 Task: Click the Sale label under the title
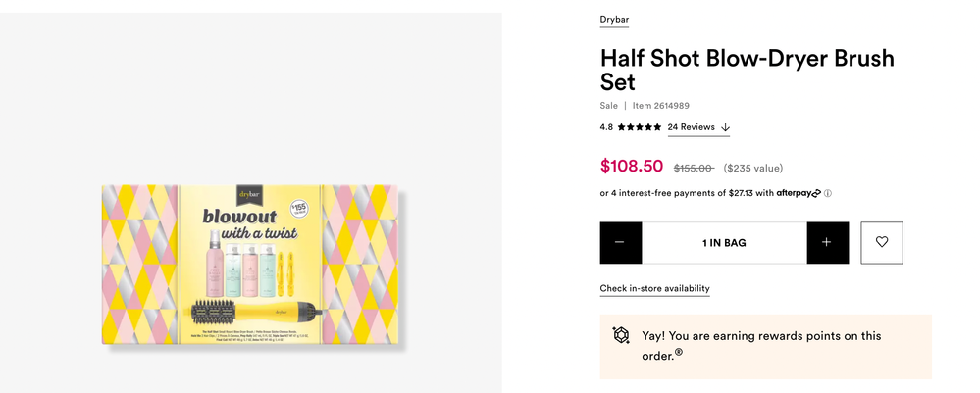(609, 106)
